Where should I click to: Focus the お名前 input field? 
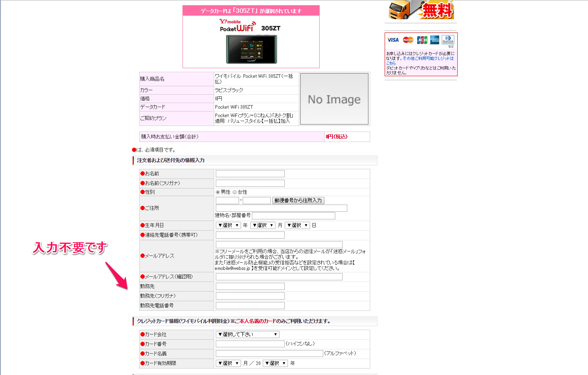pyautogui.click(x=250, y=174)
